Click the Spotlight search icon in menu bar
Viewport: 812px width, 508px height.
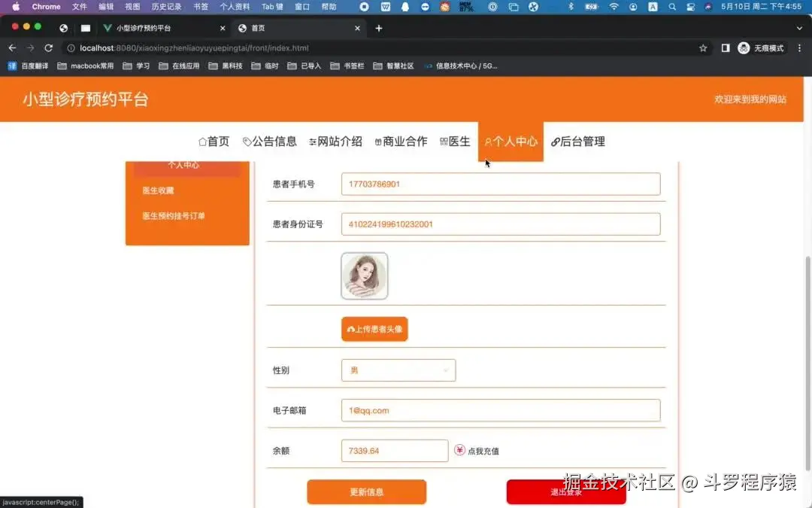pos(672,7)
